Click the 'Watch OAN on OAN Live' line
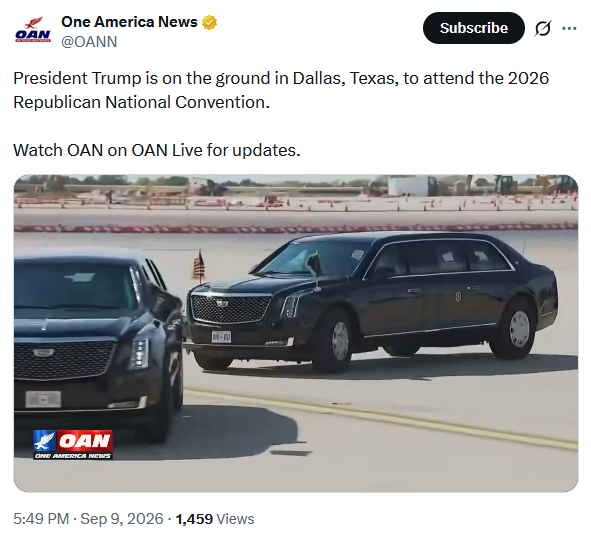Screen dimensions: 591x538 coord(157,150)
